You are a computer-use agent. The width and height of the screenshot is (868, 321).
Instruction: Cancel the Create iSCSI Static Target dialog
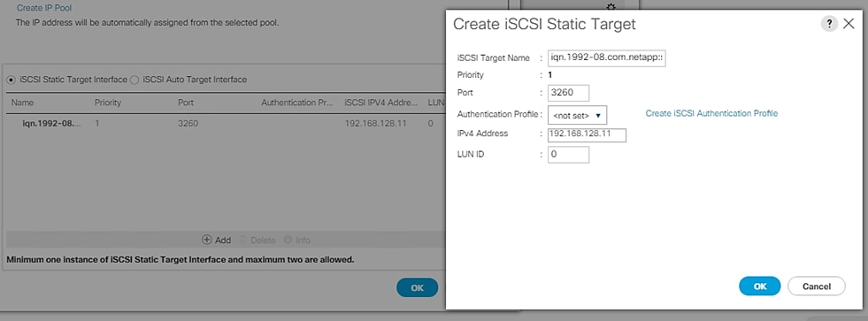pos(816,287)
